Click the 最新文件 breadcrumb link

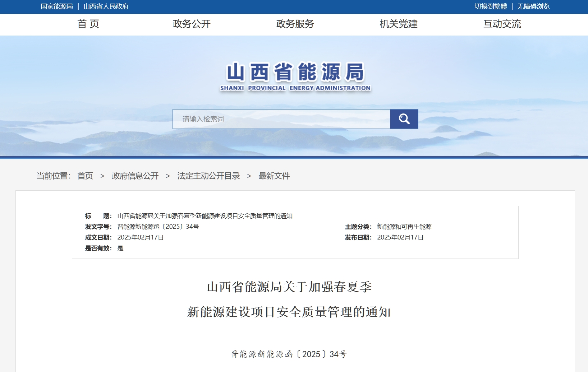[x=274, y=176]
